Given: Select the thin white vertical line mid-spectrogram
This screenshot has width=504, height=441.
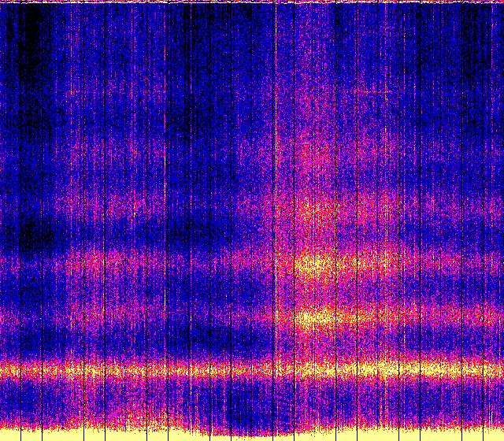Looking at the screenshot, I should (x=276, y=197).
